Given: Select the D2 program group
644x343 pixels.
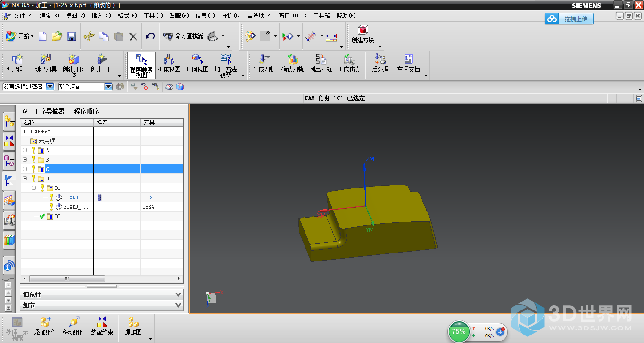Looking at the screenshot, I should pos(58,216).
